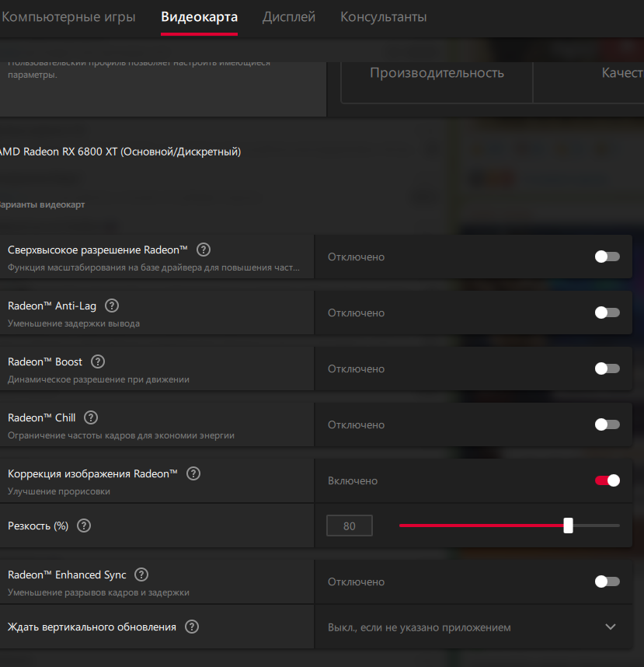Enable Сверхвысокое разрешение Radeon toggle
644x667 pixels.
(607, 257)
